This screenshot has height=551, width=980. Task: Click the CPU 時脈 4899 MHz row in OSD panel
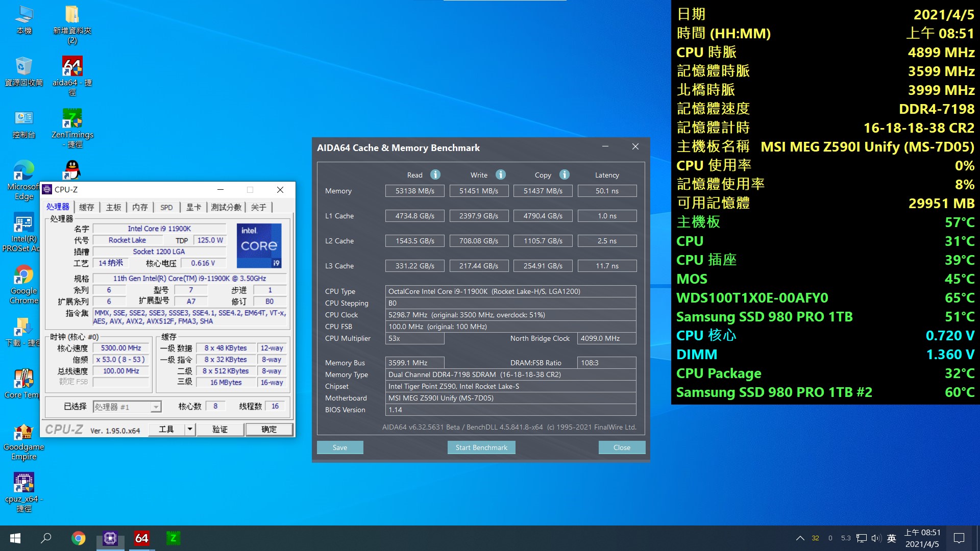[825, 53]
